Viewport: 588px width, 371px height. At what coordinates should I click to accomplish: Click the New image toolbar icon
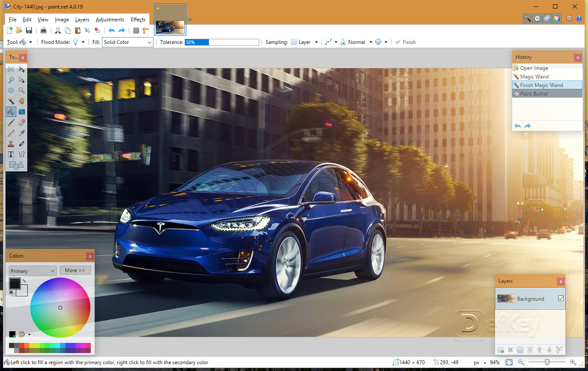(x=10, y=30)
